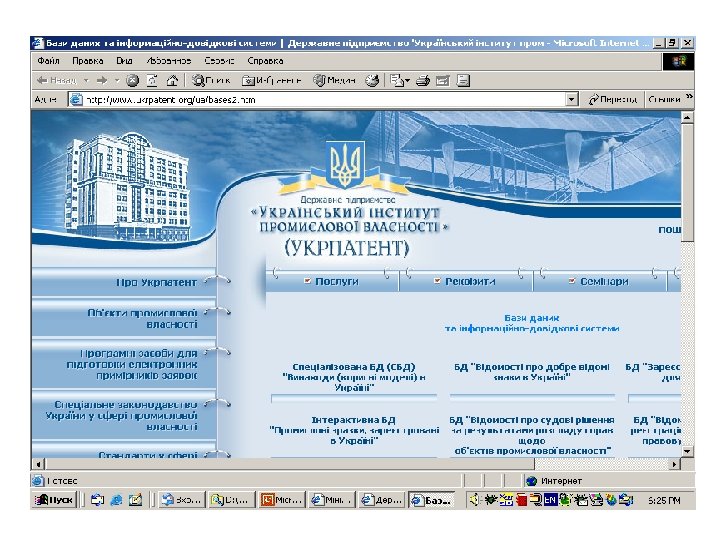Click the Refresh page toolbar icon
The width and height of the screenshot is (720, 540).
pyautogui.click(x=152, y=80)
